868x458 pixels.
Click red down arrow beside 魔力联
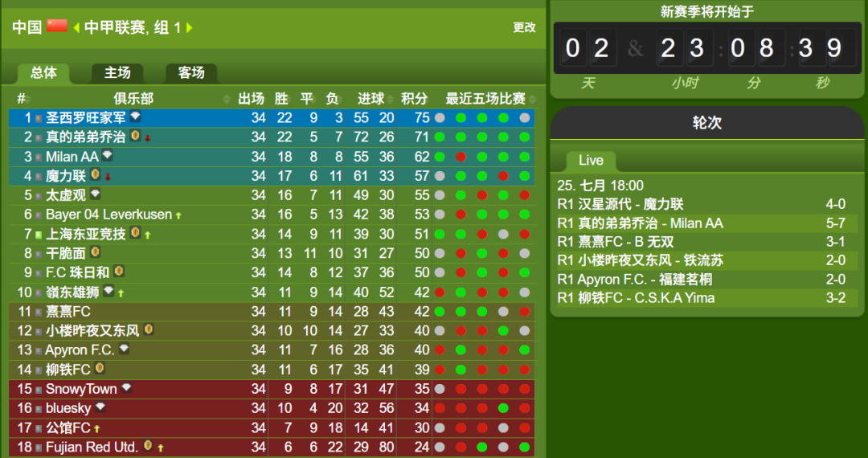click(108, 177)
